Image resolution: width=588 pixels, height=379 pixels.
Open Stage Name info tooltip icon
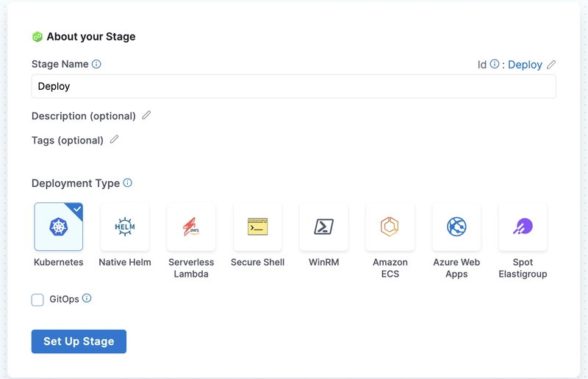point(96,64)
